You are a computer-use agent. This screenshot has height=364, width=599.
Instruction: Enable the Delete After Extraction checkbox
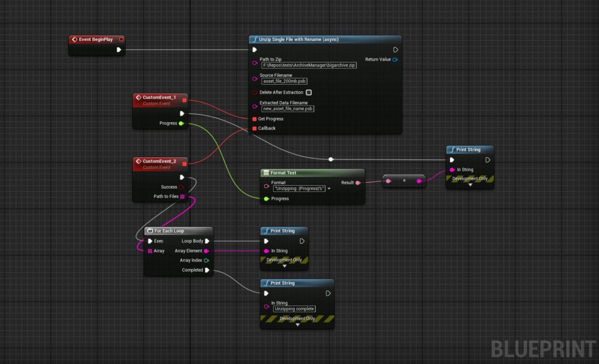[309, 92]
